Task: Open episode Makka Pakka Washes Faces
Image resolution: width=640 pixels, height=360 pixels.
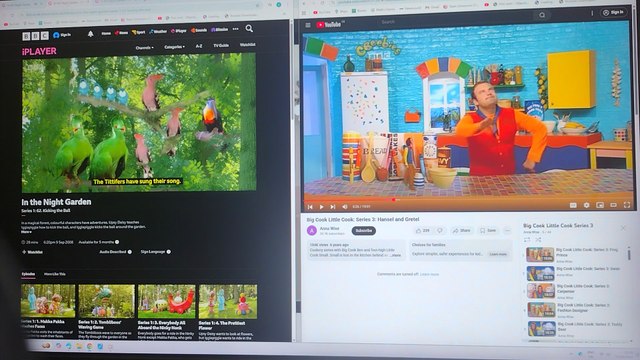Action: click(48, 311)
